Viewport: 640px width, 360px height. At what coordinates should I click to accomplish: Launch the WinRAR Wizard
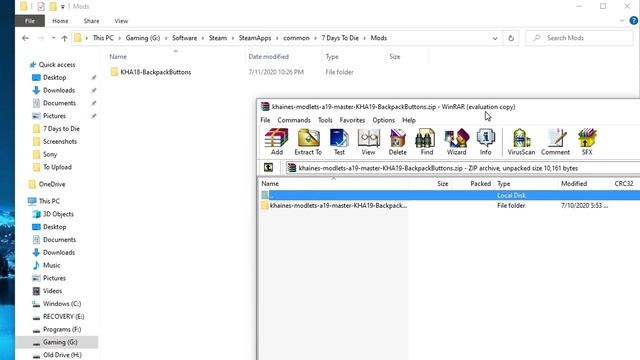coord(456,142)
